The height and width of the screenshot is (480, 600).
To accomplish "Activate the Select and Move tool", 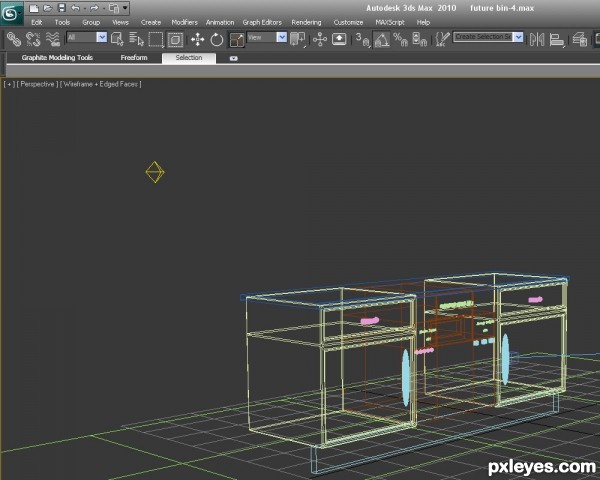I will 197,39.
